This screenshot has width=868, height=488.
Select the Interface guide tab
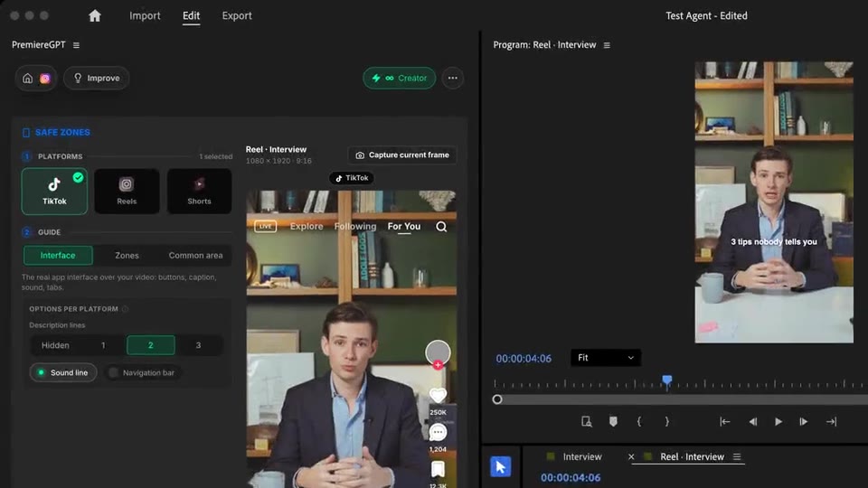point(58,255)
